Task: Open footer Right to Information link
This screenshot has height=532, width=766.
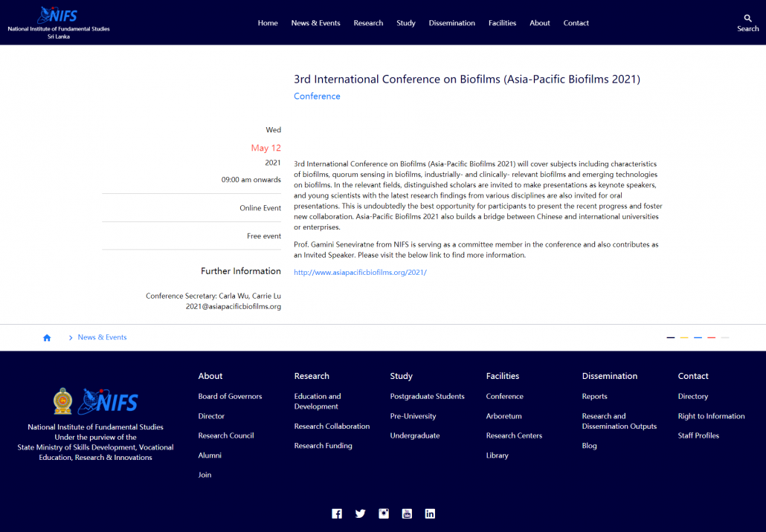Action: point(711,416)
